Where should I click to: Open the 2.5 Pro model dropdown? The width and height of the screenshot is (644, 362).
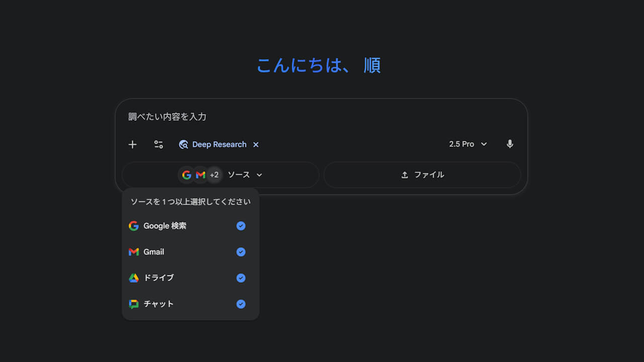pyautogui.click(x=468, y=144)
